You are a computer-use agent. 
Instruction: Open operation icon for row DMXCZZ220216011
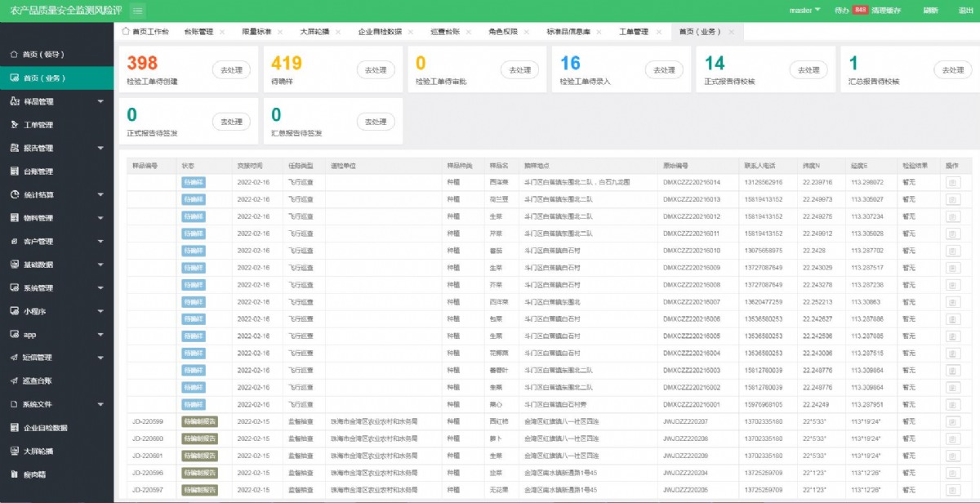[x=952, y=234]
